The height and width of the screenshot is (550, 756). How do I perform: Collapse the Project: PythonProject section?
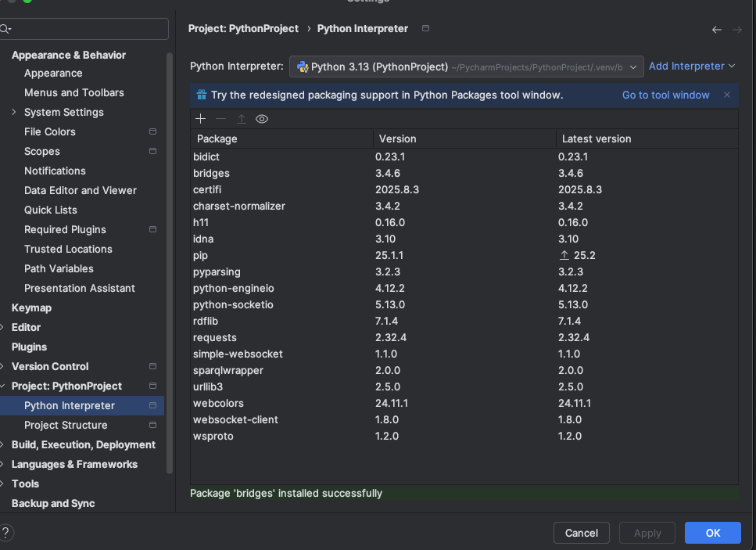(2, 386)
